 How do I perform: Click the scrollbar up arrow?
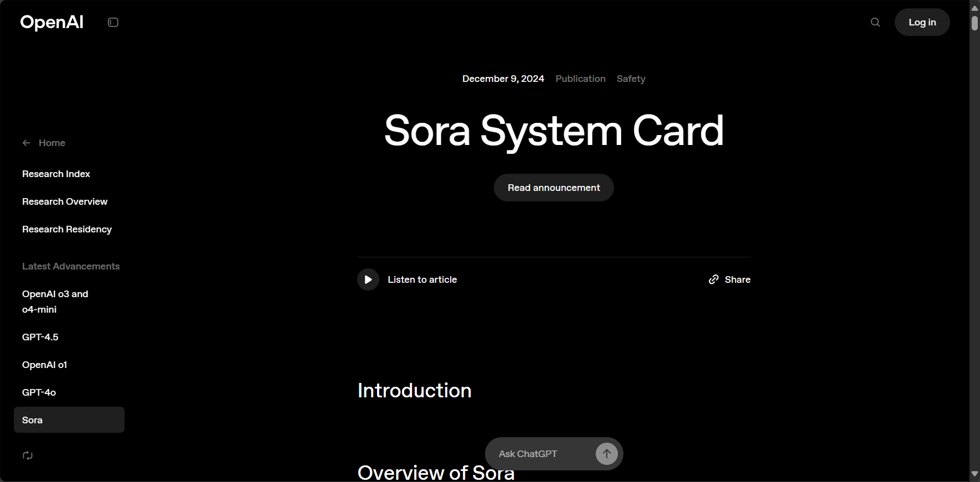pos(974,8)
